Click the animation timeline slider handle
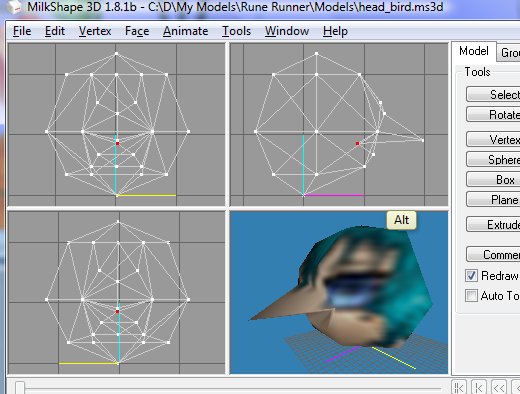 point(20,388)
